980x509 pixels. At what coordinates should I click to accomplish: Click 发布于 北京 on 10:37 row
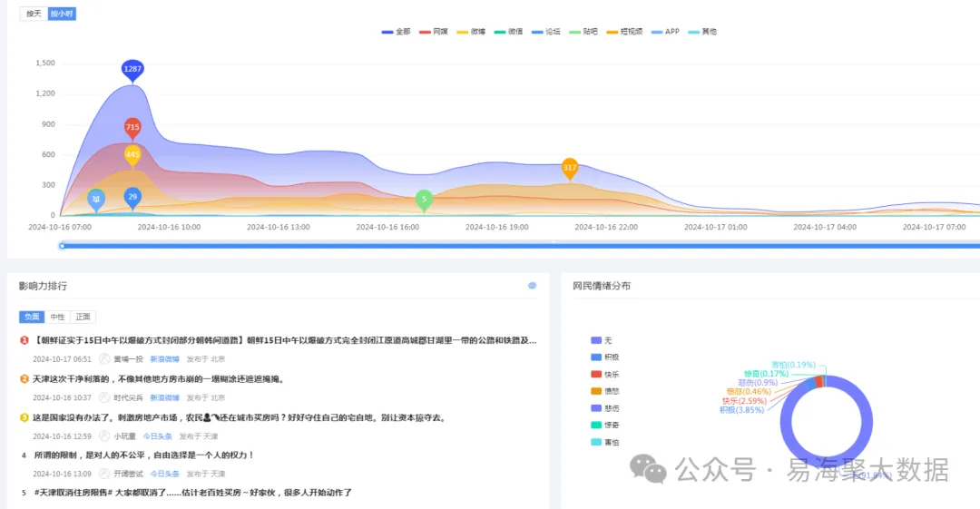(206, 397)
